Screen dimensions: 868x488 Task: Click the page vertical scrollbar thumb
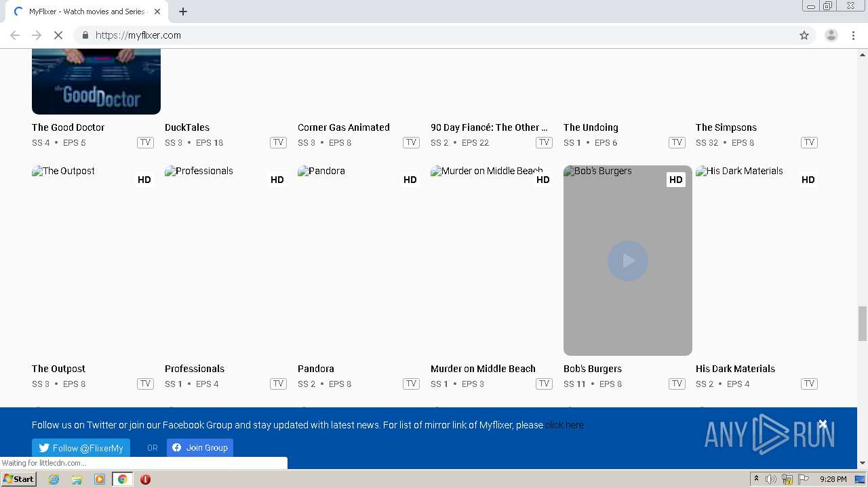(x=863, y=323)
